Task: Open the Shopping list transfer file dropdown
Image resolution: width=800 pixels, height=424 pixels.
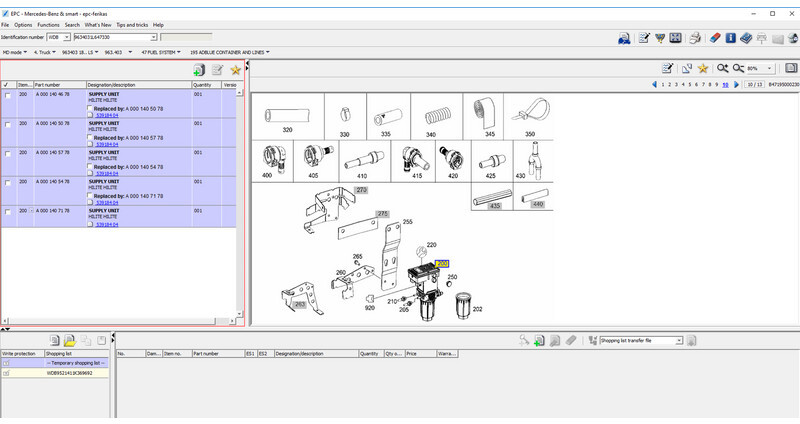Action: pos(679,340)
